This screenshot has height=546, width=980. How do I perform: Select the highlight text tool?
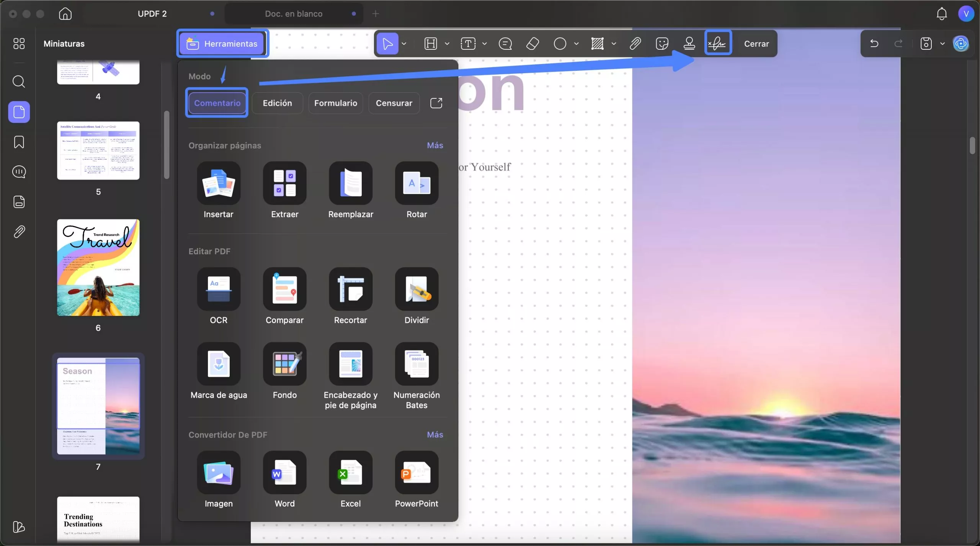431,44
